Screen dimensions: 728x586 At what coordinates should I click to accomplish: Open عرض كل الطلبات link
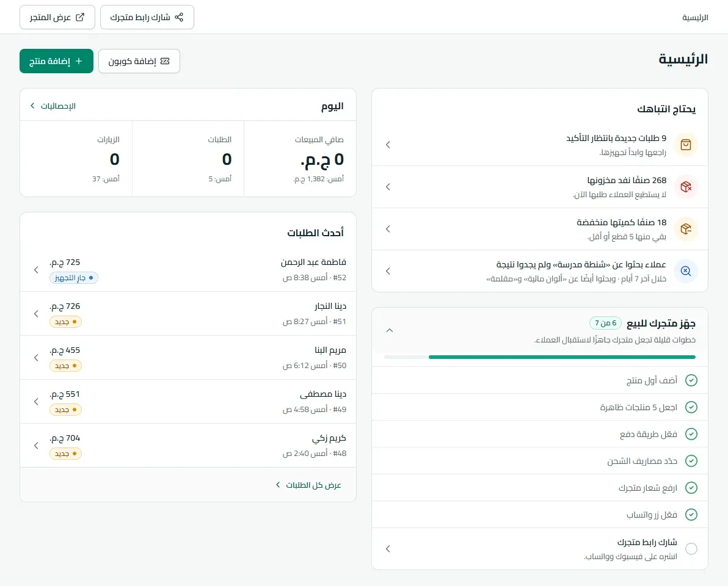[x=308, y=485]
